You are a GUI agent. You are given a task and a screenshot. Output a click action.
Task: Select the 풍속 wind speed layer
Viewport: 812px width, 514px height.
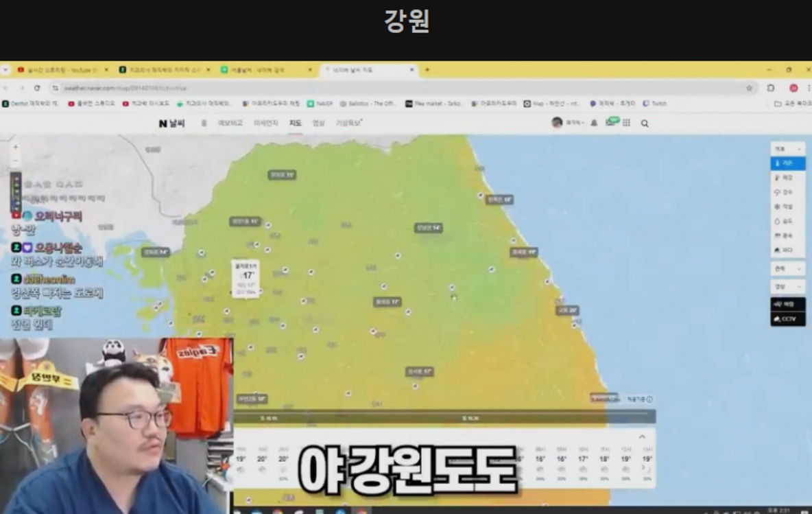(788, 236)
